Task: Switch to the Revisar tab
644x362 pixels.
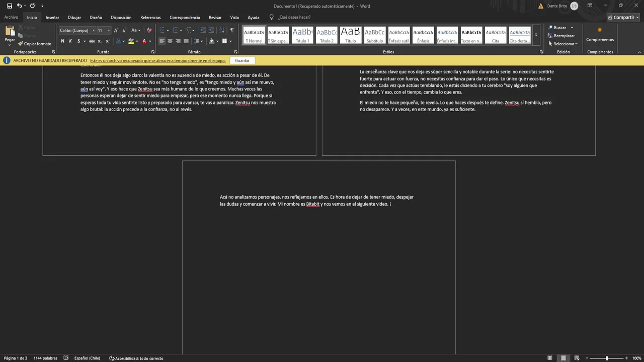Action: pyautogui.click(x=215, y=17)
